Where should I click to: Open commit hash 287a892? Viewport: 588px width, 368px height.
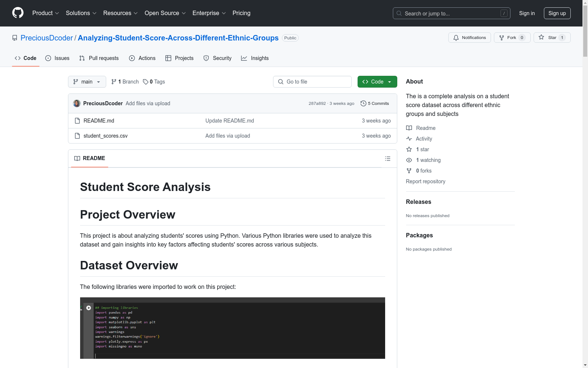317,103
